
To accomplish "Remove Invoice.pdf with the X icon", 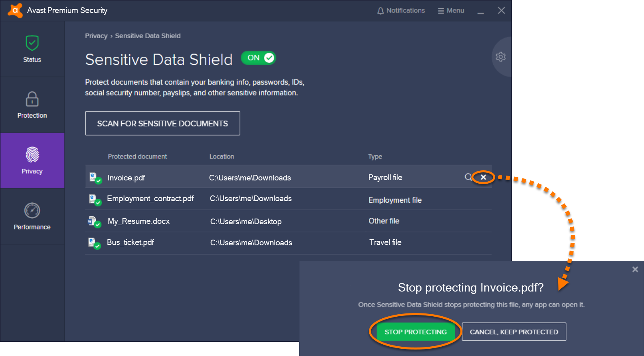I will click(484, 177).
